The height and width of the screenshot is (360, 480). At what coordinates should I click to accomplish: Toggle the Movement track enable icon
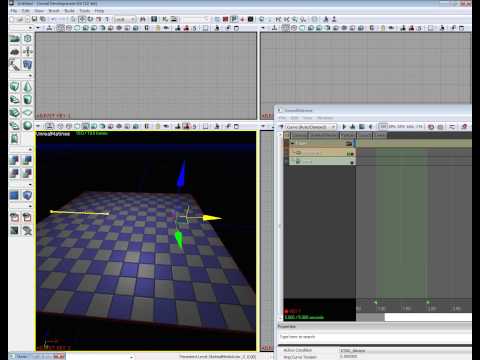(352, 154)
